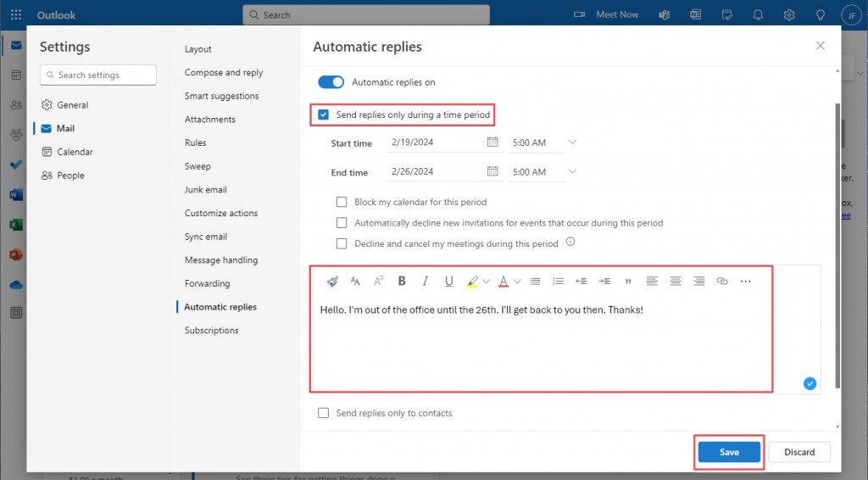Align text left
Viewport: 868px width, 480px height.
[652, 282]
